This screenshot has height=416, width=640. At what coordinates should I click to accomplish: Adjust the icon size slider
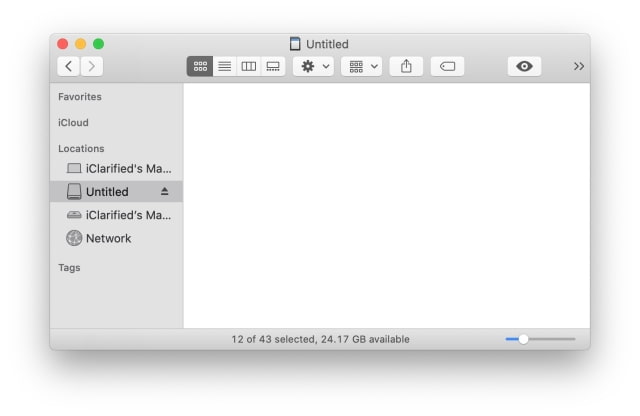click(x=523, y=339)
